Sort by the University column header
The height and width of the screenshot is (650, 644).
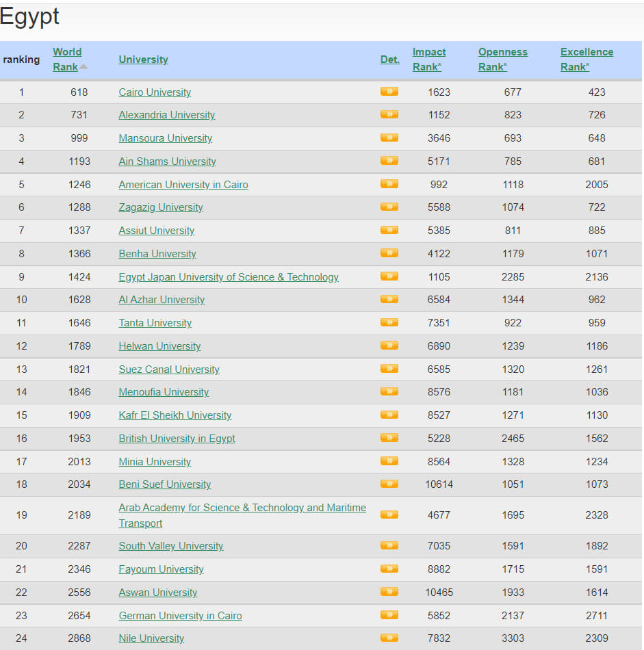click(x=143, y=60)
